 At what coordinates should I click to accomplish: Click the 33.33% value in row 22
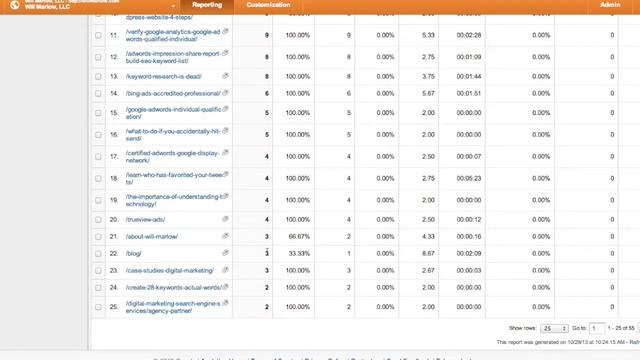299,253
